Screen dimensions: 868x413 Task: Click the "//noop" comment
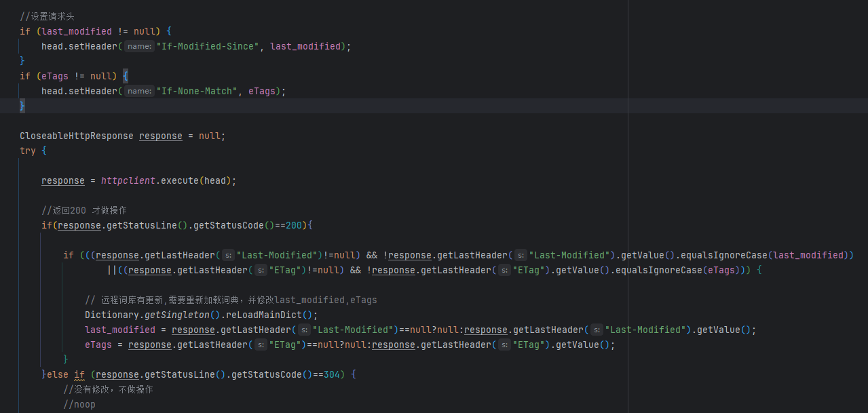pyautogui.click(x=79, y=405)
